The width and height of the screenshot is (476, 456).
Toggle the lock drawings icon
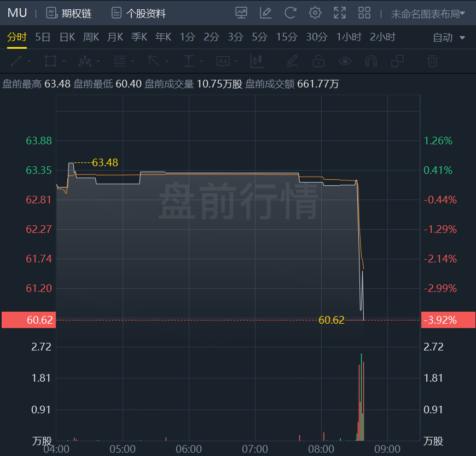[x=318, y=61]
